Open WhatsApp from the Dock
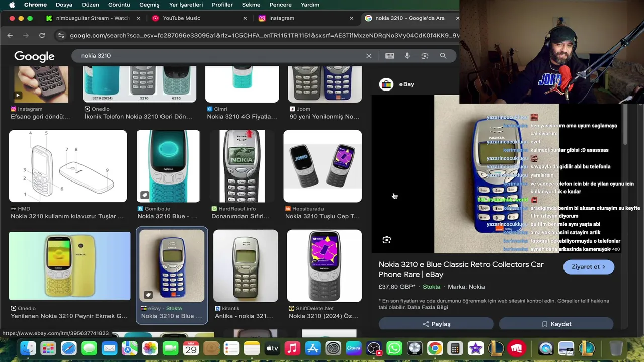Image resolution: width=644 pixels, height=362 pixels. 394,348
